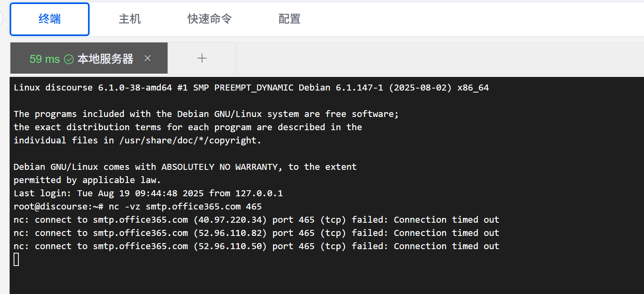The image size is (644, 294).
Task: Click the timed out line for 52.96.110.82
Action: tap(256, 233)
